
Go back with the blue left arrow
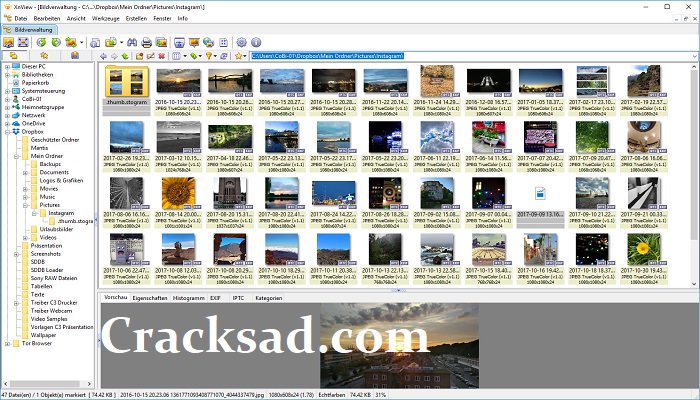(x=104, y=56)
